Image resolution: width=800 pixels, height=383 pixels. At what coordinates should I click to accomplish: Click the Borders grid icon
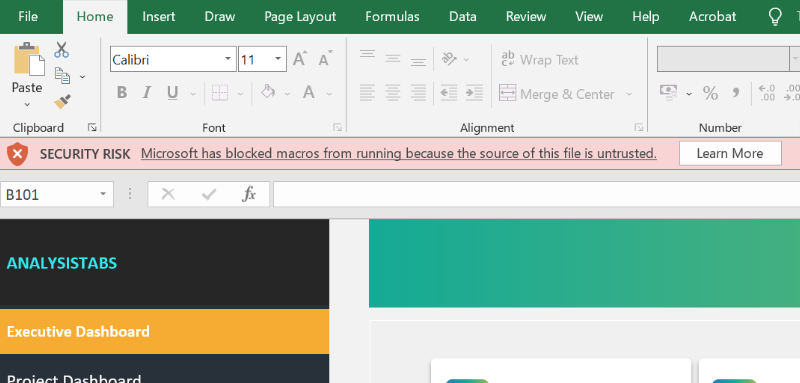(x=220, y=93)
